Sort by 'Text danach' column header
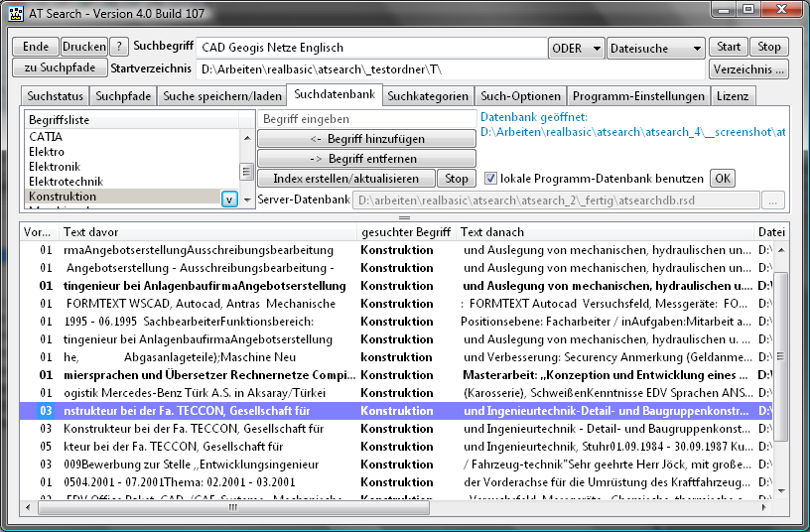810x532 pixels. tap(605, 232)
